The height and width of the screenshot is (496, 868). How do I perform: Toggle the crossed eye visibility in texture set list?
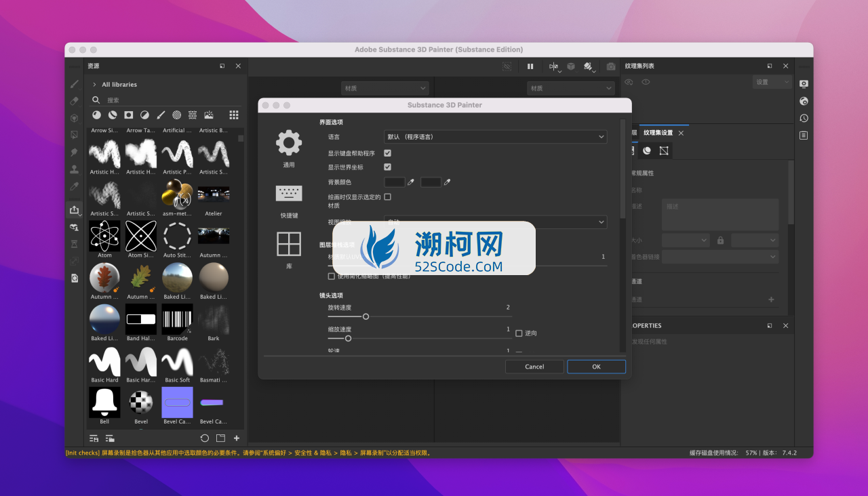pos(629,82)
